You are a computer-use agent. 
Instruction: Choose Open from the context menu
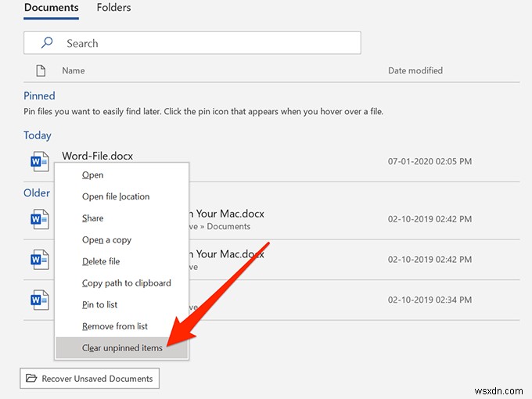click(x=93, y=175)
